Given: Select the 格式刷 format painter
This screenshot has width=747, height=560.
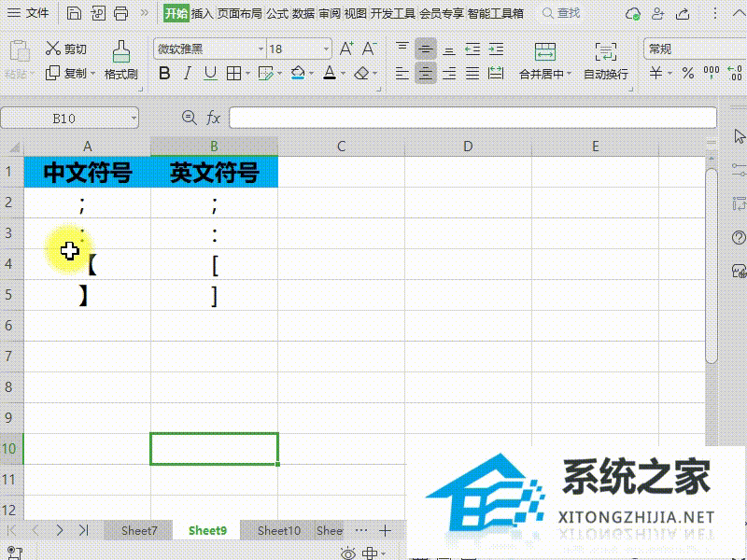Looking at the screenshot, I should point(121,61).
